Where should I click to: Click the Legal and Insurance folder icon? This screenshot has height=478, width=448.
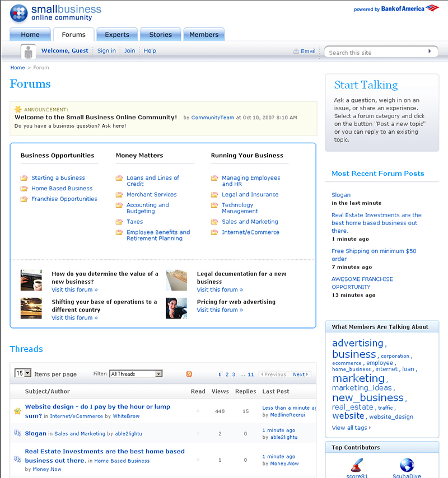214,195
